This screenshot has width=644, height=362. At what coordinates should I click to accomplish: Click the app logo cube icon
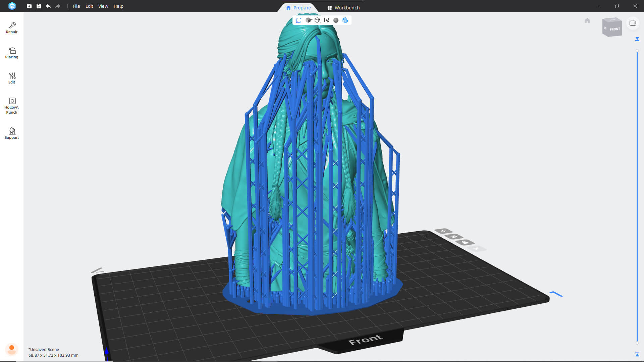point(12,6)
